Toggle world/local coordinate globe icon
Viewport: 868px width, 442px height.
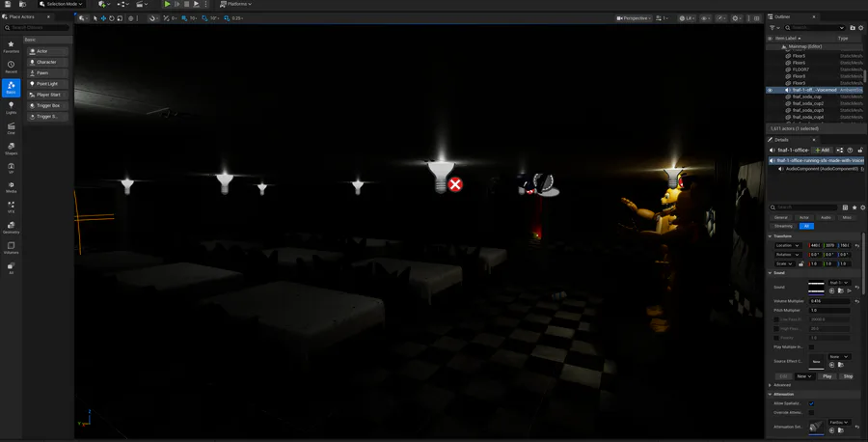coord(130,18)
